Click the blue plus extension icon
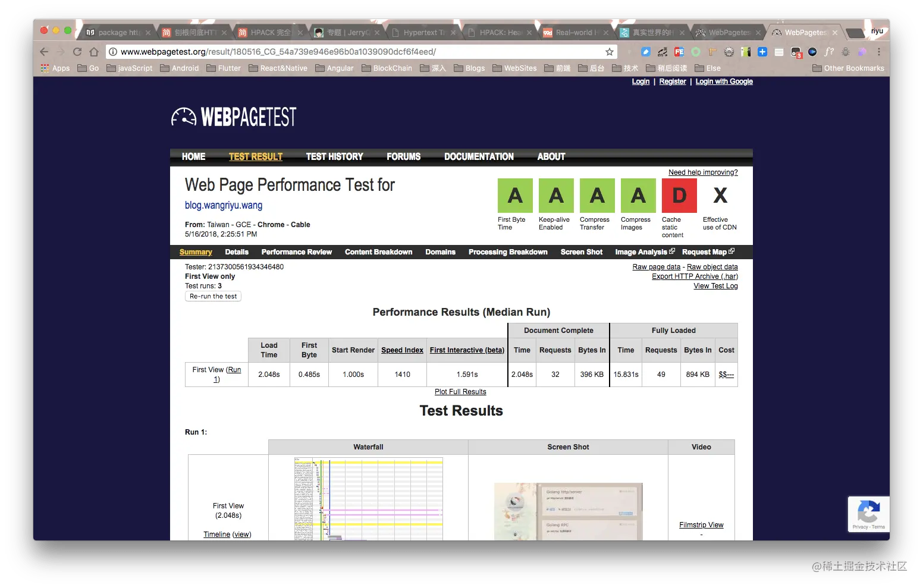Viewport: 923px width, 588px height. coord(762,52)
